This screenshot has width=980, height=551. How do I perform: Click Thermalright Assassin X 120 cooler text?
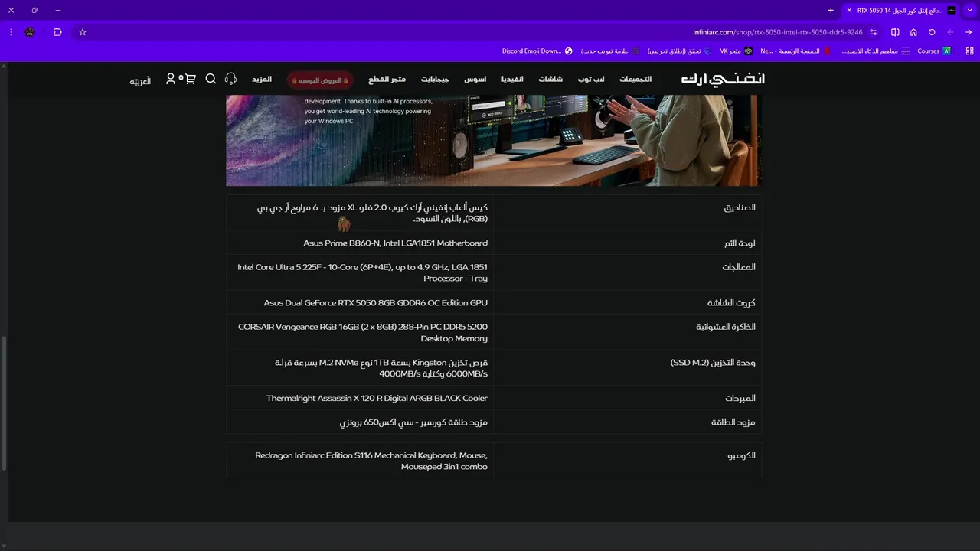coord(377,399)
